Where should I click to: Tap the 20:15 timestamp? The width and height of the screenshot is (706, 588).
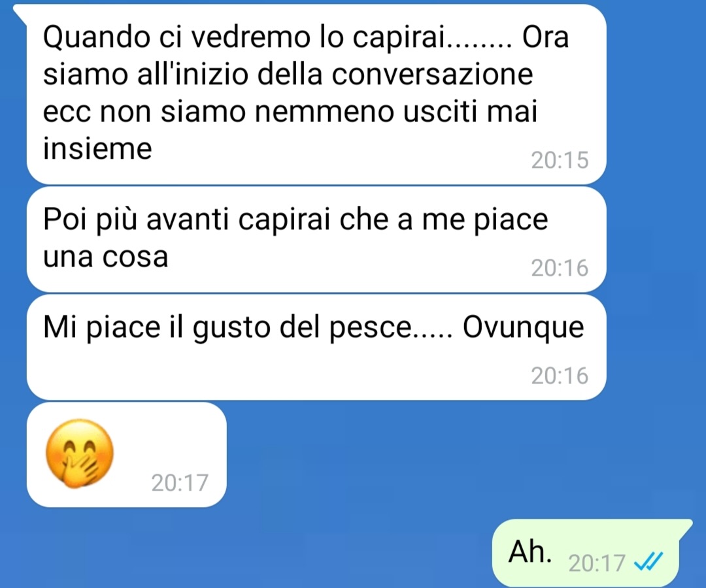[560, 159]
